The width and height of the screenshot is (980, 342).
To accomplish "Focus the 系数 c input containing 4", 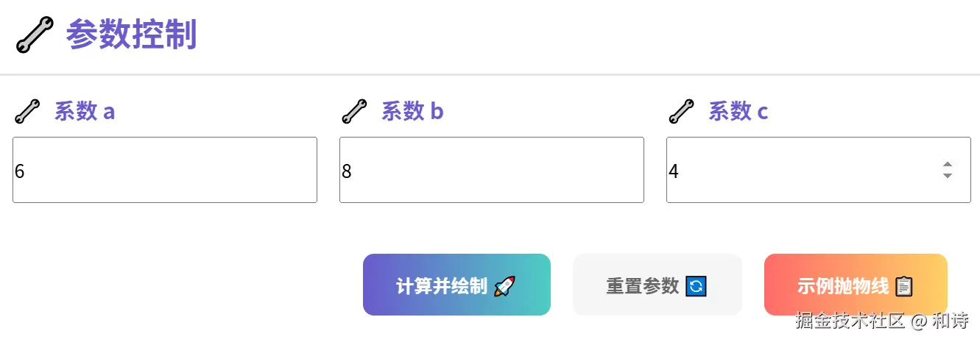I will (x=803, y=171).
